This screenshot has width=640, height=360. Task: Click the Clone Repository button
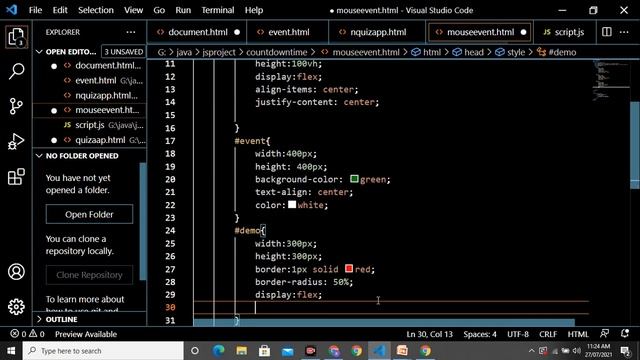coord(89,275)
